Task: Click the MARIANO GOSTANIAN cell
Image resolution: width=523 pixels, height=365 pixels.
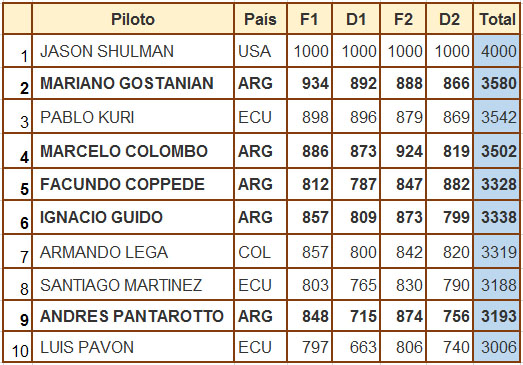Action: click(x=133, y=83)
